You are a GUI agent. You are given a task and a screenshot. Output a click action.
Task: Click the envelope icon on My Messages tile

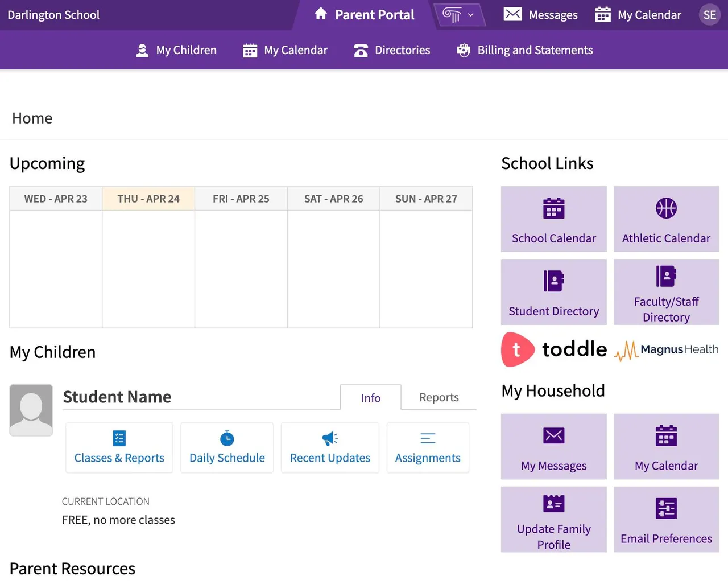click(x=554, y=436)
